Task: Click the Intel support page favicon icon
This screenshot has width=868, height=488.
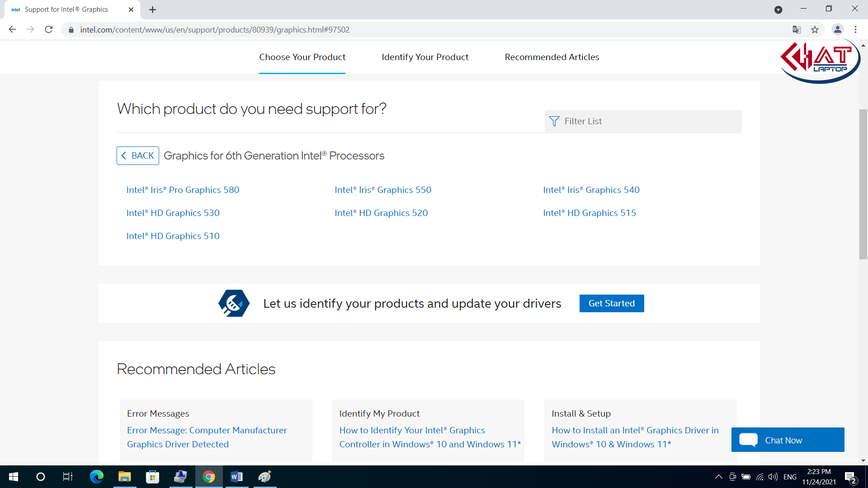Action: click(15, 9)
